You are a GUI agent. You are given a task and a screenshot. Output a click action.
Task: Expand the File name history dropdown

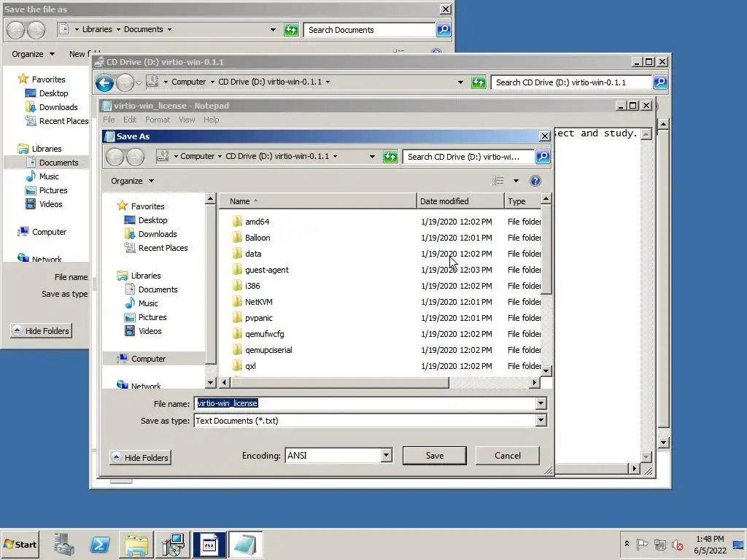point(541,403)
